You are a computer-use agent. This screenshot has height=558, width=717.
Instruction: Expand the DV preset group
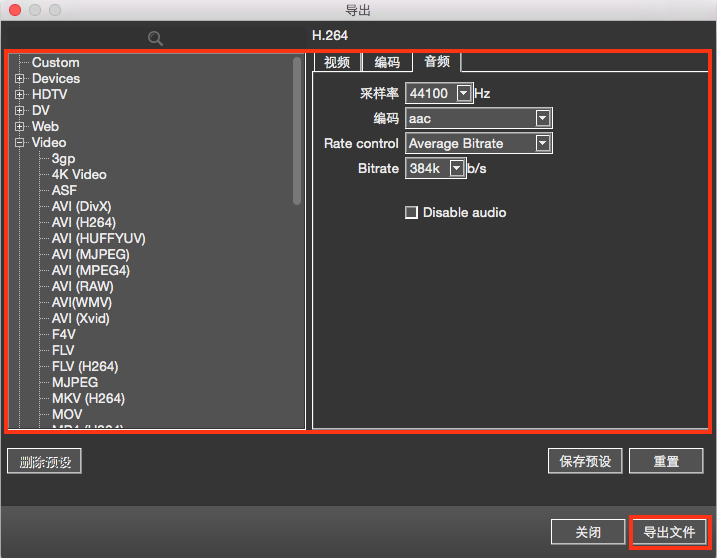[x=19, y=111]
